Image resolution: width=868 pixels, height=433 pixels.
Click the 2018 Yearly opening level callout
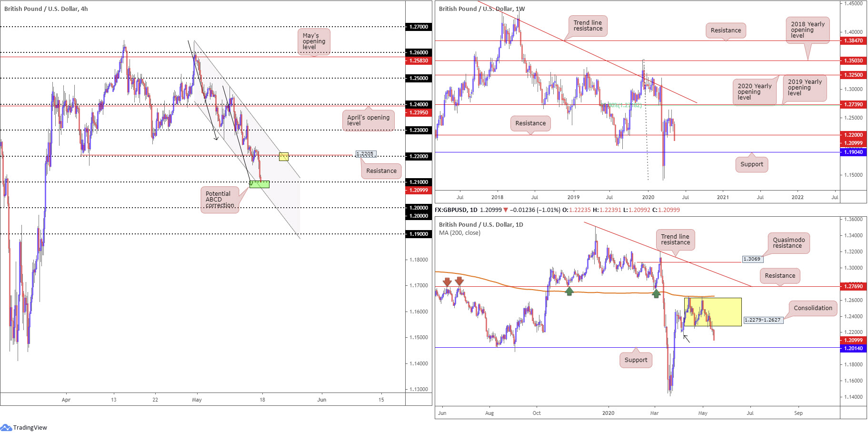(808, 30)
